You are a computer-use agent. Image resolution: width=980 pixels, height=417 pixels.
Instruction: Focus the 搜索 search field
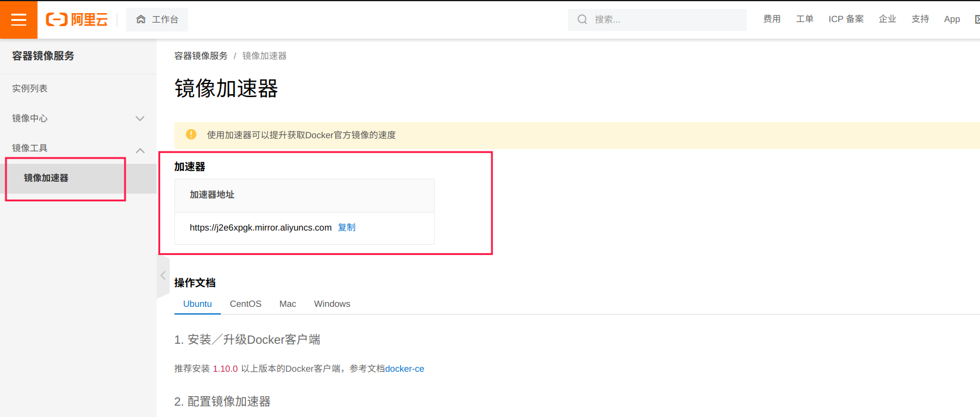[x=657, y=20]
